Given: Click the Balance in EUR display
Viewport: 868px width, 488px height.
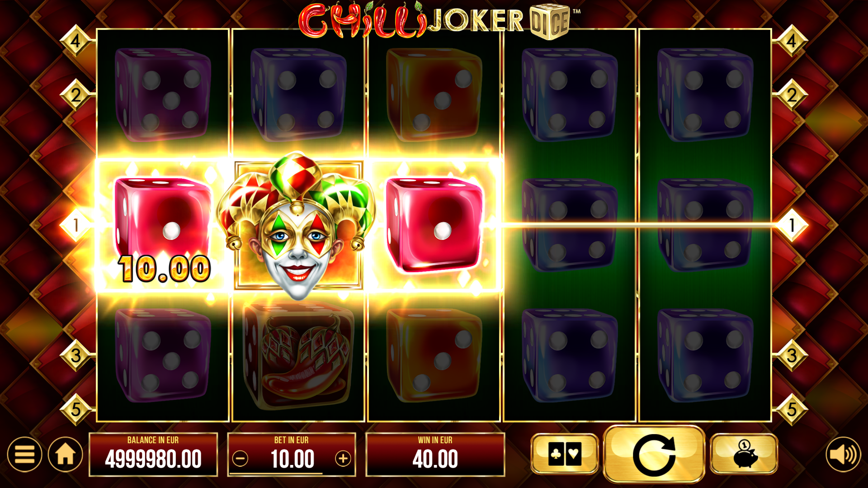Looking at the screenshot, I should tap(153, 454).
